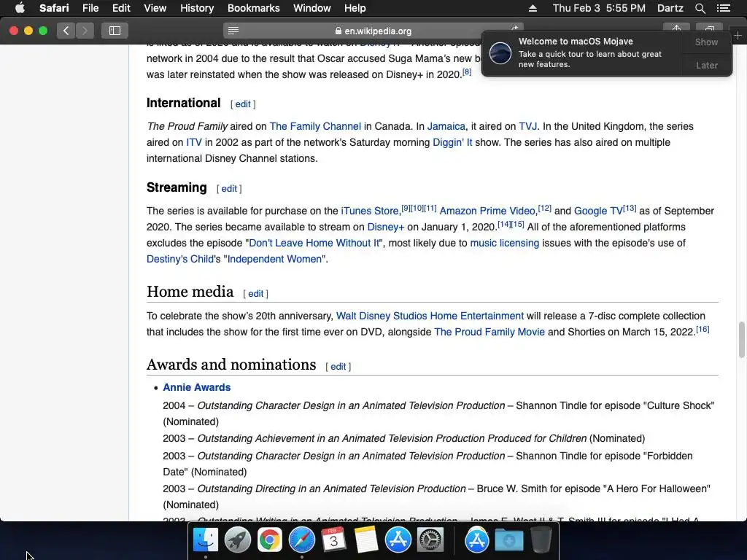Open the Safari menu
The image size is (747, 560).
point(54,8)
